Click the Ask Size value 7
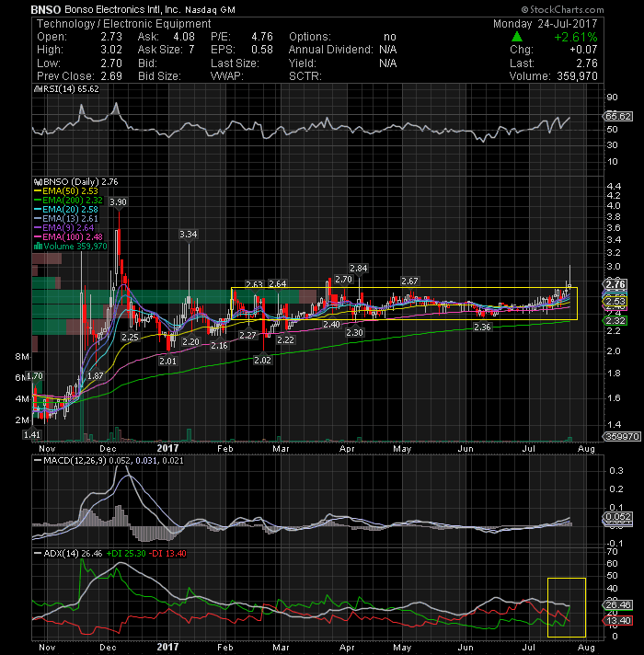 pyautogui.click(x=191, y=50)
